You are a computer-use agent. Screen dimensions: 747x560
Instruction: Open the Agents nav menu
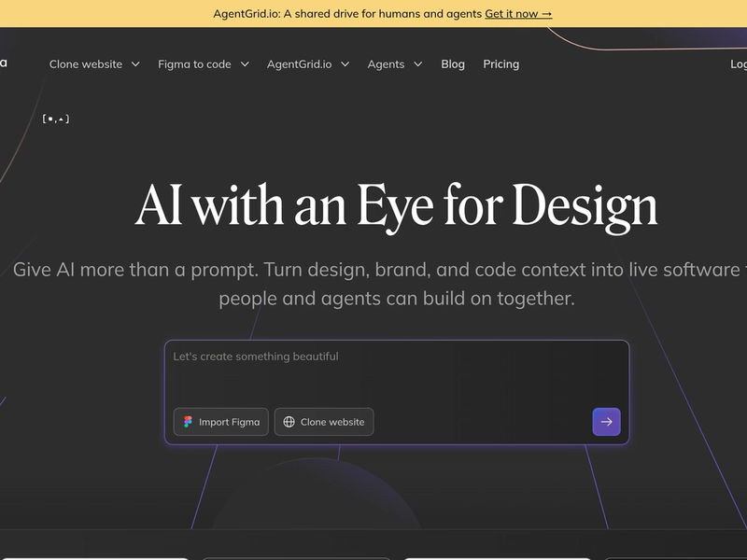[x=394, y=64]
